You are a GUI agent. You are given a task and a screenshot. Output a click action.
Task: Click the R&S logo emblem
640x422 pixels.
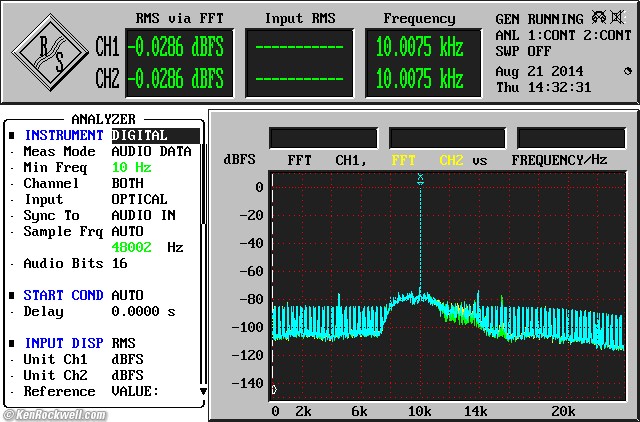point(51,50)
